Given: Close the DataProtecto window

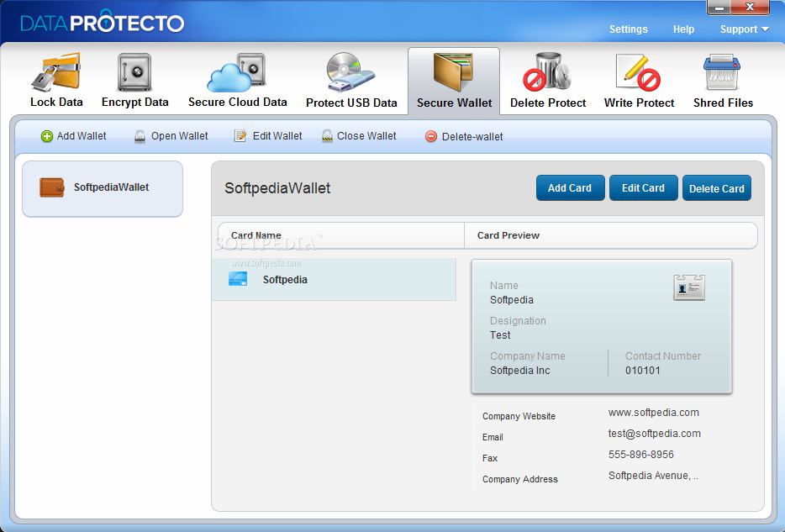Looking at the screenshot, I should click(x=750, y=7).
